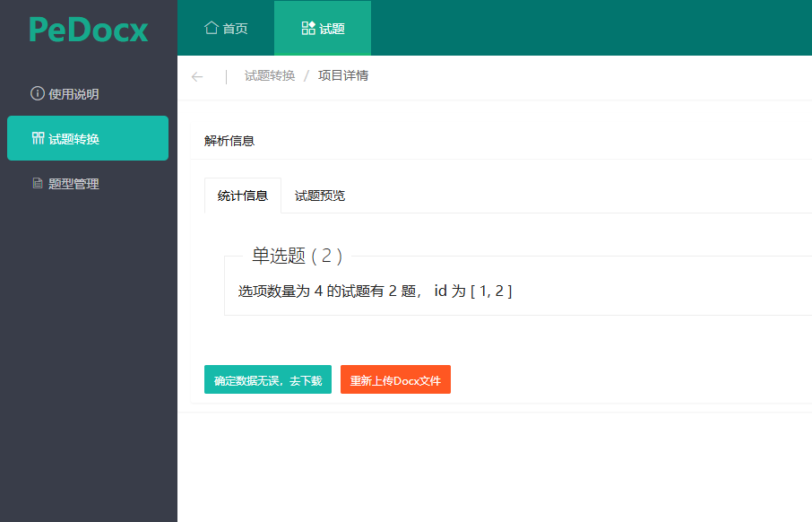Click 重新上传Docx文件 button

click(395, 379)
